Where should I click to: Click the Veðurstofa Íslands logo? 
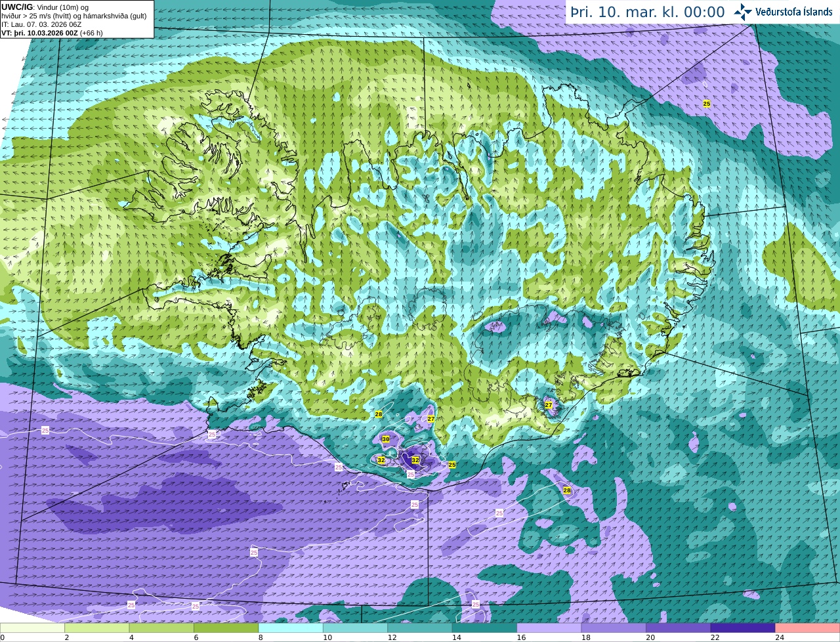pyautogui.click(x=783, y=12)
